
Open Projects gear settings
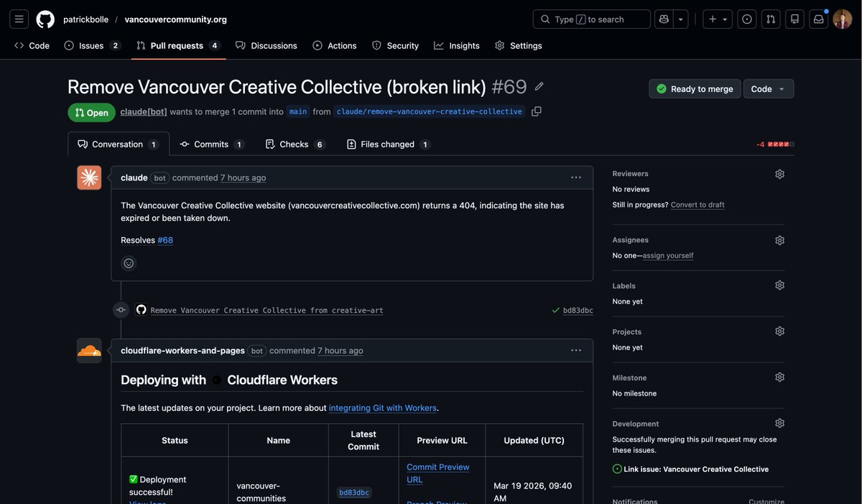(x=779, y=331)
